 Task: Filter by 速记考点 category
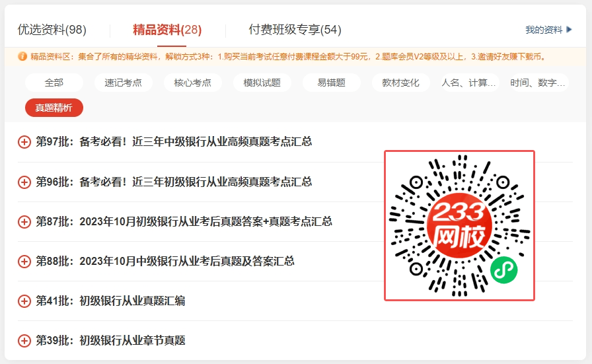[124, 83]
